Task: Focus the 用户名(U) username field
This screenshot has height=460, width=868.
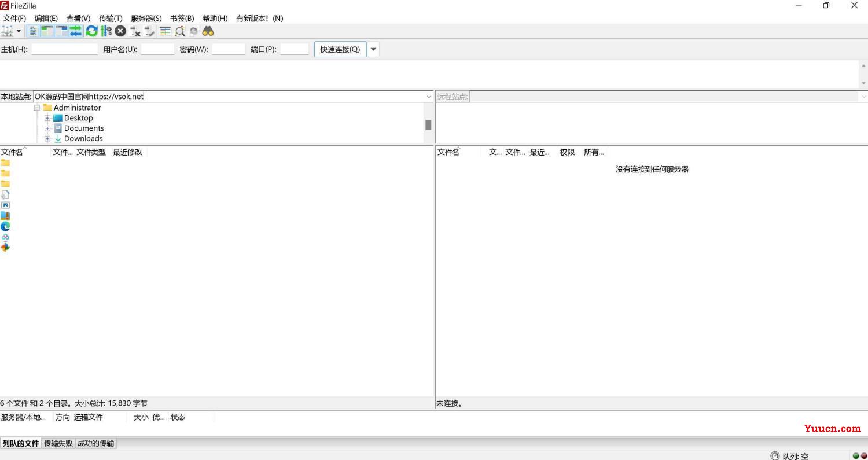Action: tap(157, 49)
